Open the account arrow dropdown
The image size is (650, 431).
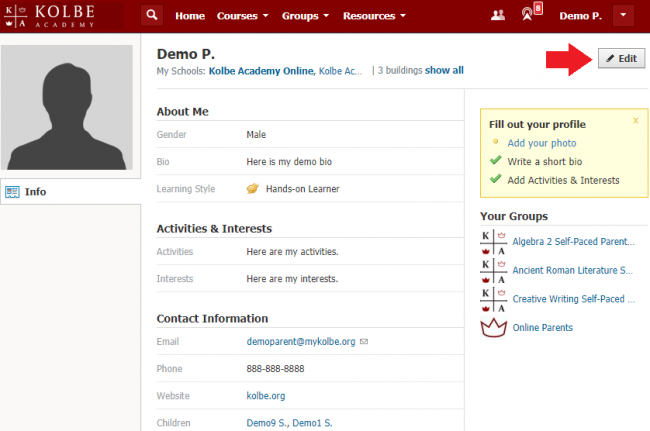coord(623,16)
